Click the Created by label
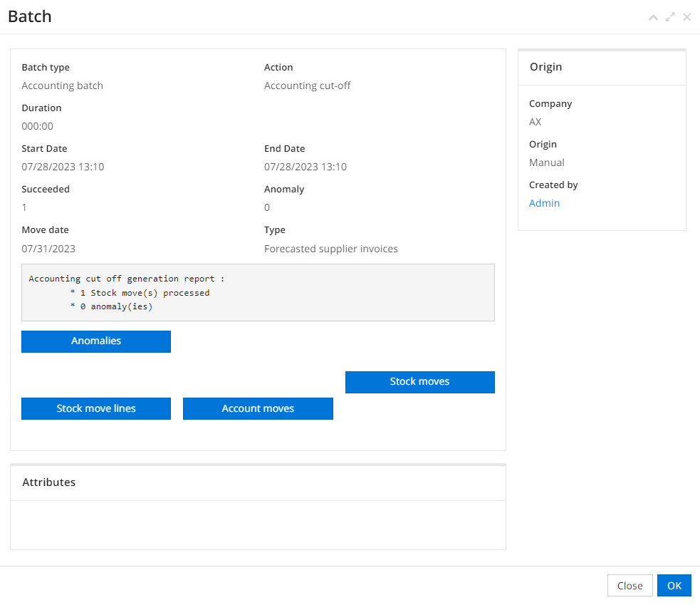 (553, 185)
